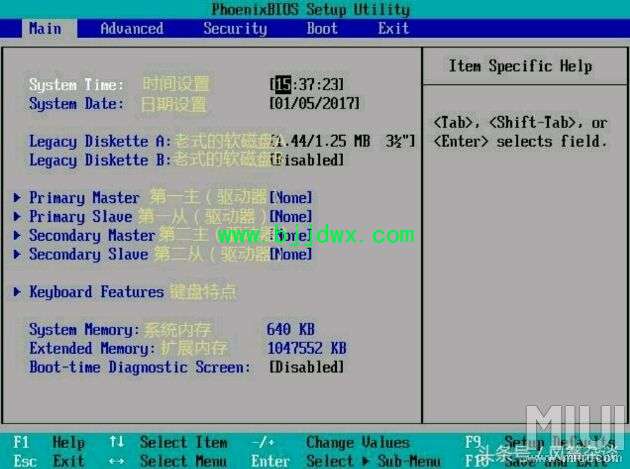Open the Primary Master submenu label
Image resolution: width=630 pixels, height=469 pixels.
[x=84, y=198]
